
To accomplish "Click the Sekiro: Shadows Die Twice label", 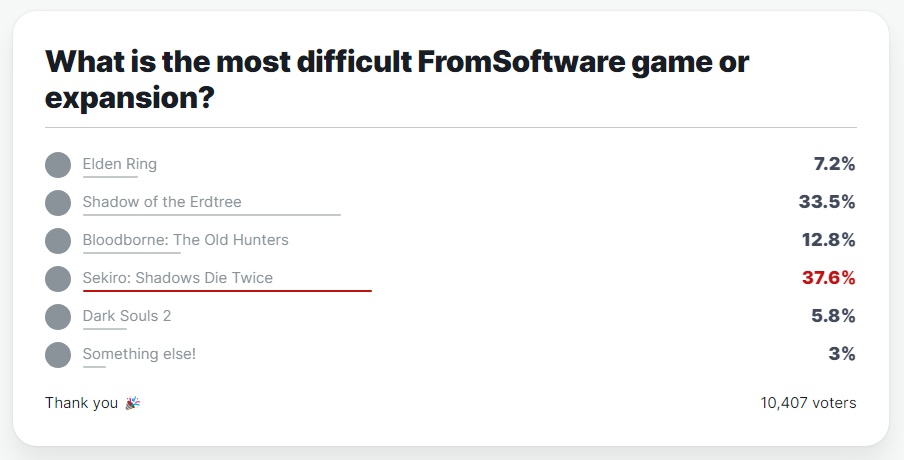I will coord(178,278).
